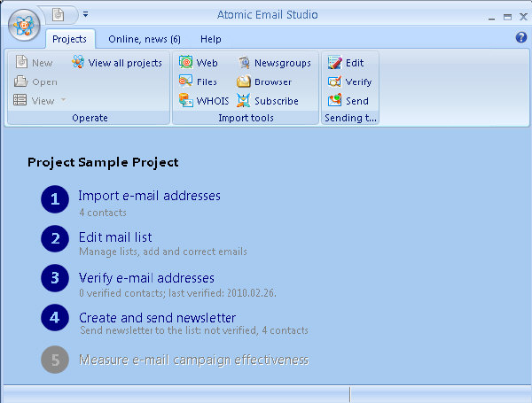
Task: Switch to the Projects tab
Action: (x=69, y=39)
